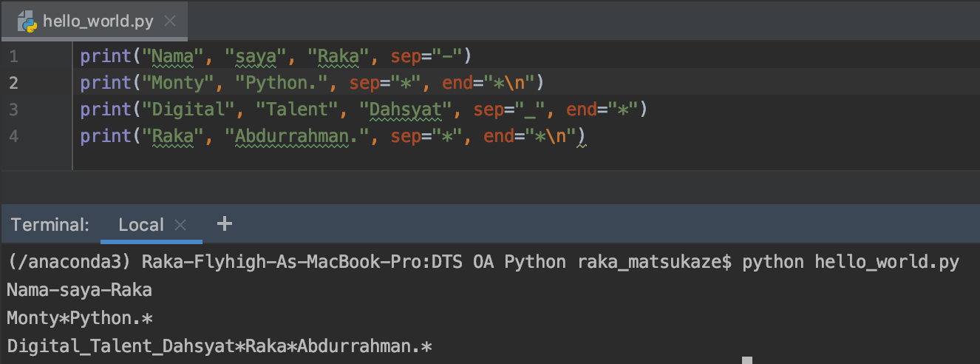Place cursor on "saya" string in code
Screen dimensions: 980x364
pyautogui.click(x=256, y=55)
